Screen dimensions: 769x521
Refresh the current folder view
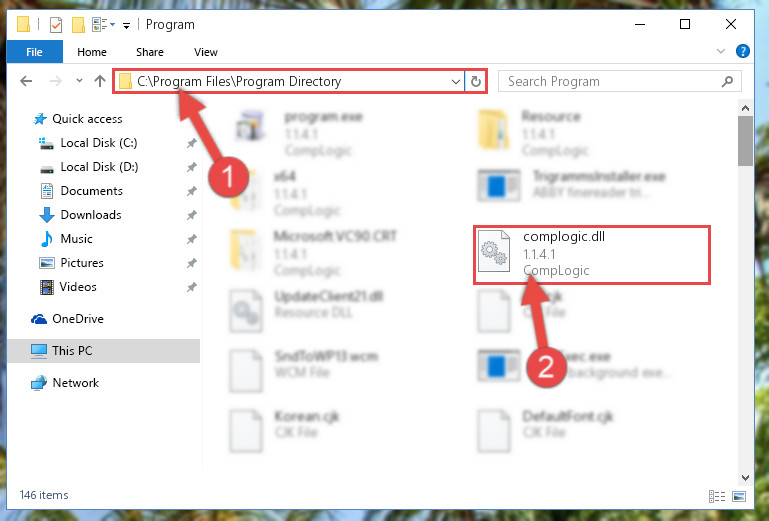475,81
